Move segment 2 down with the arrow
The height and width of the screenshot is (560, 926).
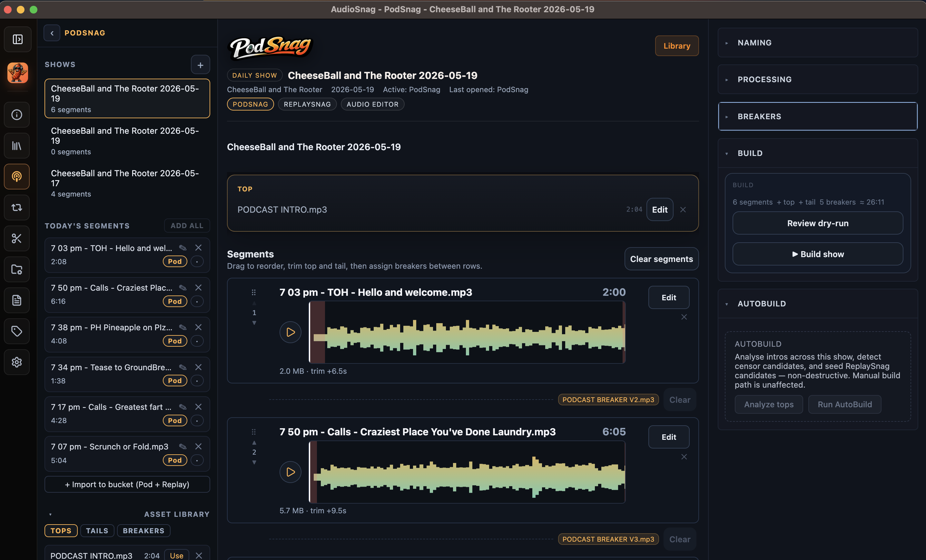(254, 462)
